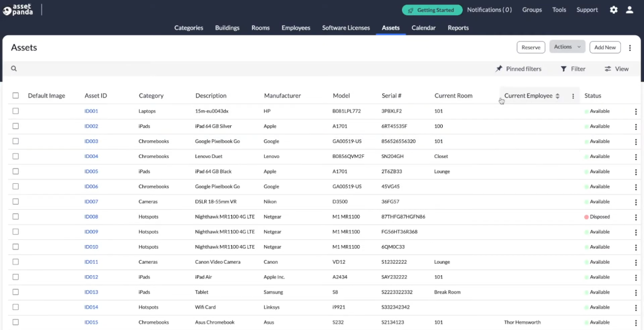Click the red Disposed status indicator
The height and width of the screenshot is (330, 644).
point(587,217)
